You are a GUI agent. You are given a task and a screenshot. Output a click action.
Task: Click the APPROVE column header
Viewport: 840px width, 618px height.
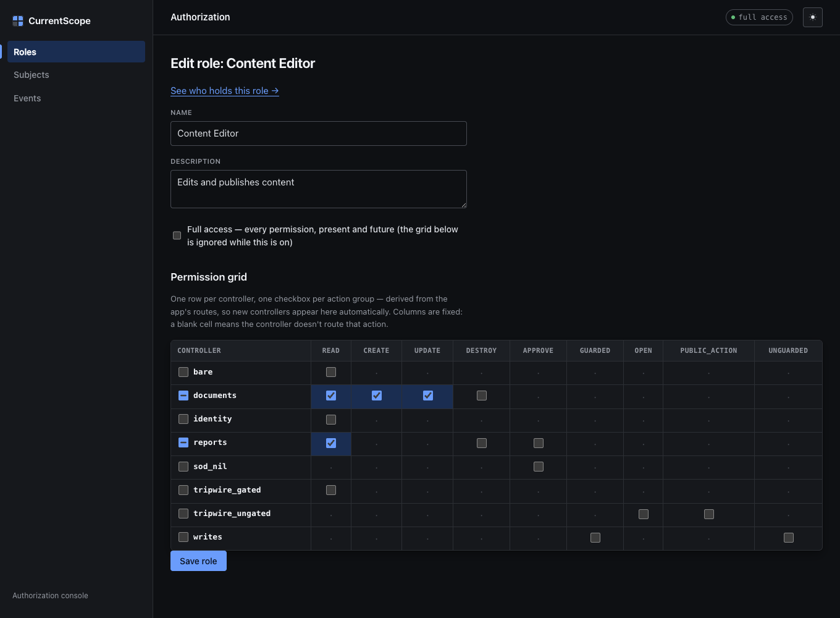(538, 350)
